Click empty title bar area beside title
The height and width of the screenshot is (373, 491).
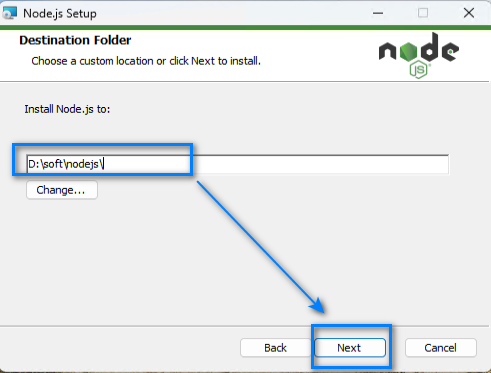pyautogui.click(x=233, y=13)
